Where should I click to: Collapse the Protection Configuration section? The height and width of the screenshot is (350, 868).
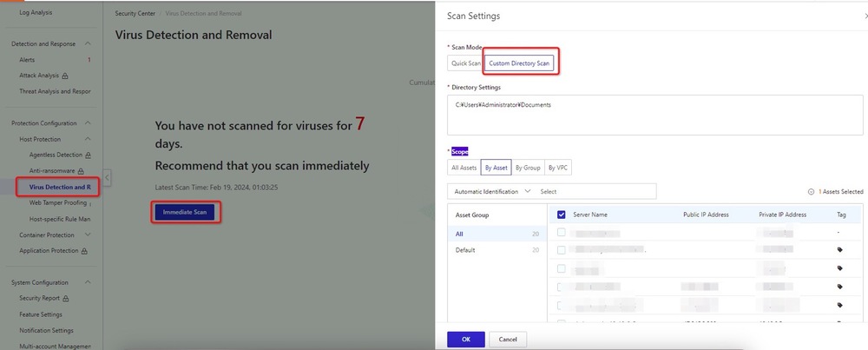point(88,123)
